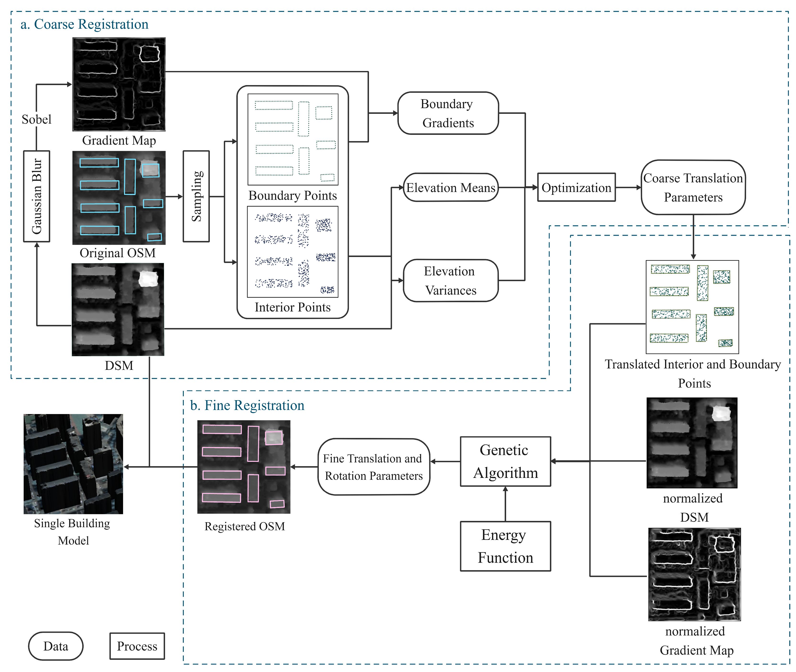Click the Boundary Points sample plot
This screenshot has height=672, width=796.
pos(292,139)
